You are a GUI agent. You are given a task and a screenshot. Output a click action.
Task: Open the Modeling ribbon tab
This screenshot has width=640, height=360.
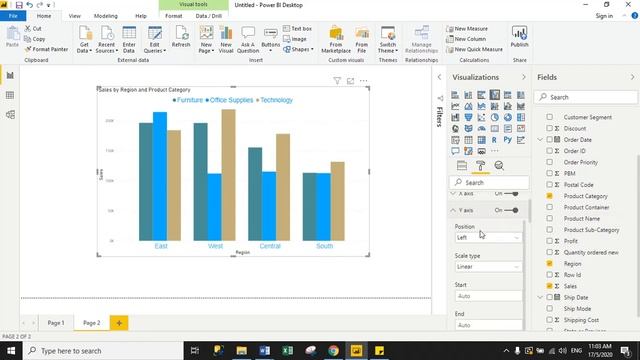(x=106, y=16)
